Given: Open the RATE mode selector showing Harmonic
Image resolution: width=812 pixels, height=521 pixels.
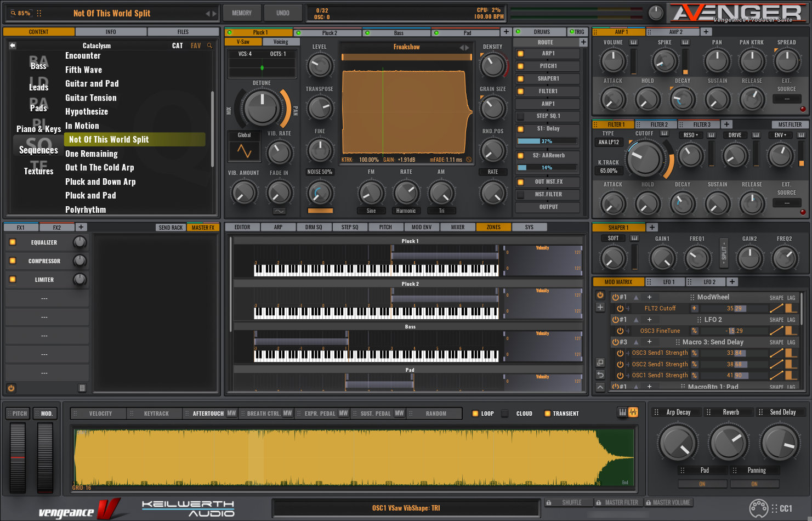Looking at the screenshot, I should (406, 211).
